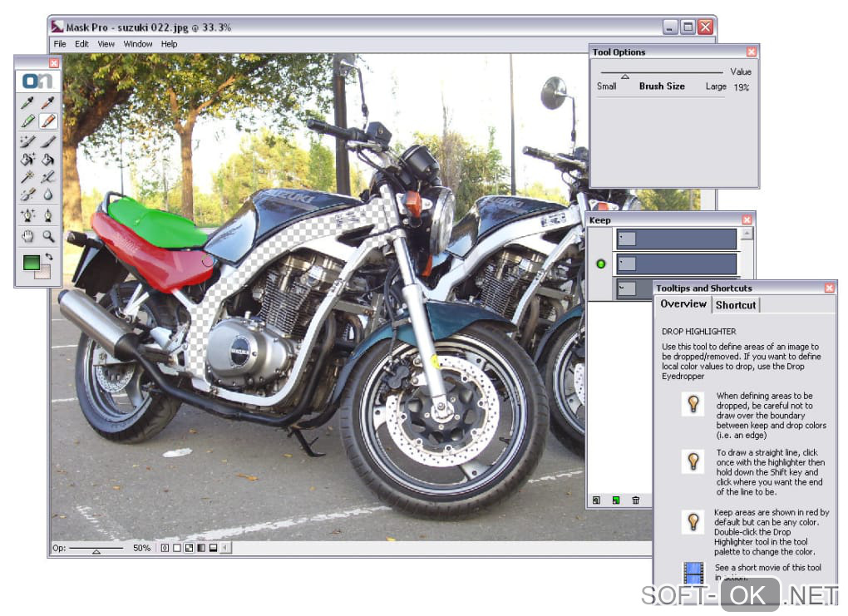The height and width of the screenshot is (616, 848).
Task: Minimize the Mask Pro window
Action: pyautogui.click(x=670, y=27)
